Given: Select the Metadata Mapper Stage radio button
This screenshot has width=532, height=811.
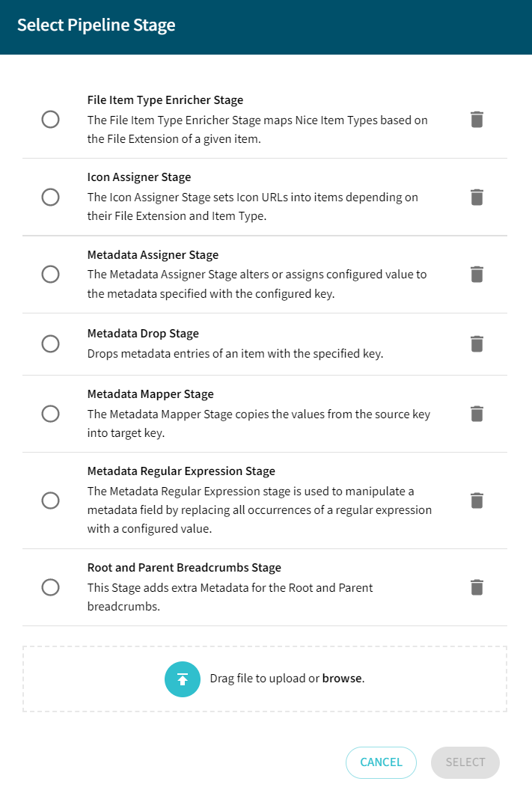Looking at the screenshot, I should (50, 414).
